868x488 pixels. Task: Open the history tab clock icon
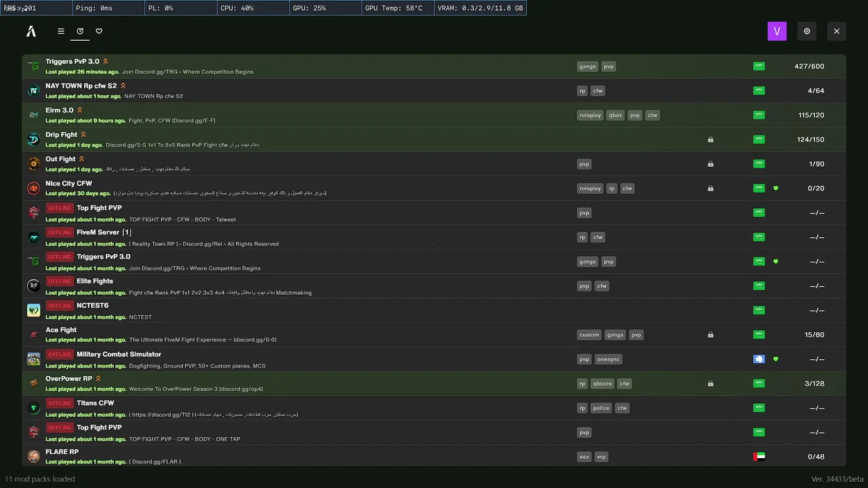pos(80,31)
